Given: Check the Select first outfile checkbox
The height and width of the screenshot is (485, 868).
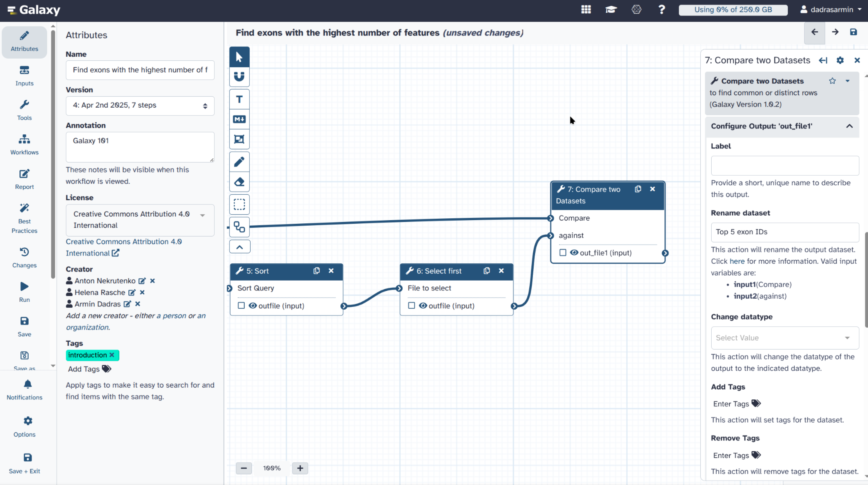Looking at the screenshot, I should tap(411, 306).
